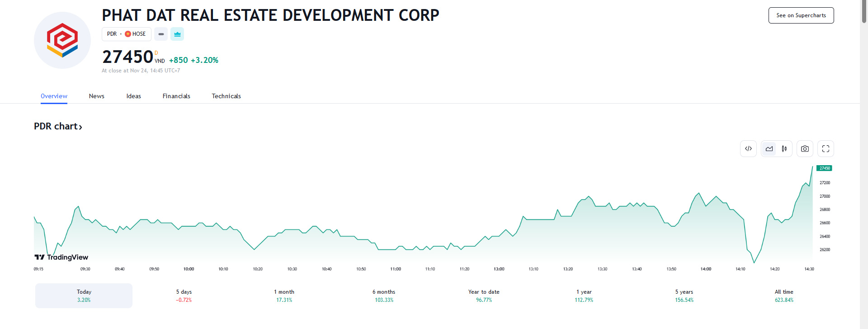Click the 27450 current price label
The height and width of the screenshot is (329, 868).
pos(825,168)
